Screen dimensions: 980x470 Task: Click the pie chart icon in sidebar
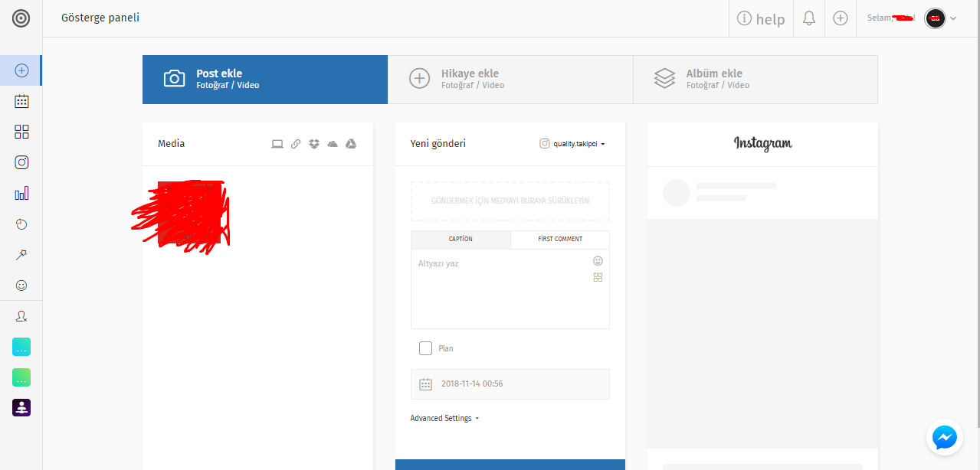[21, 224]
